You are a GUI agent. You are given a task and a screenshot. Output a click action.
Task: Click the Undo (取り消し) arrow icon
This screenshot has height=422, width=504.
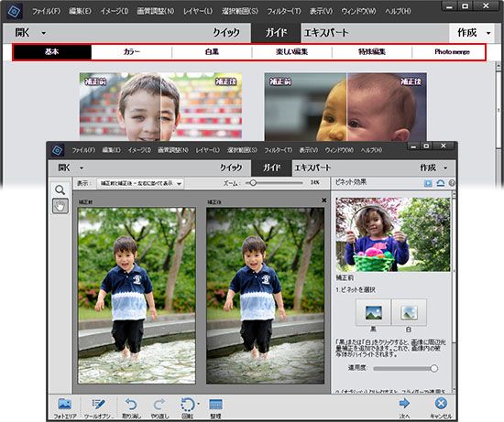click(x=131, y=405)
